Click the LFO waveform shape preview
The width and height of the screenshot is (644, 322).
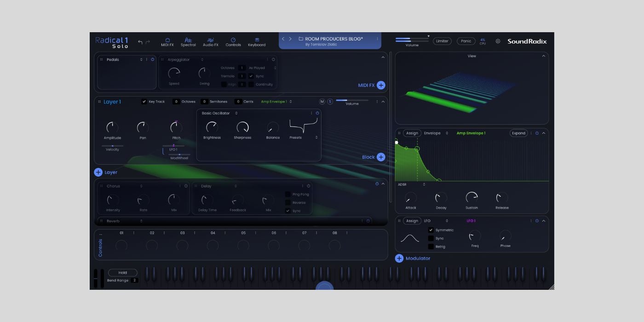click(x=409, y=238)
